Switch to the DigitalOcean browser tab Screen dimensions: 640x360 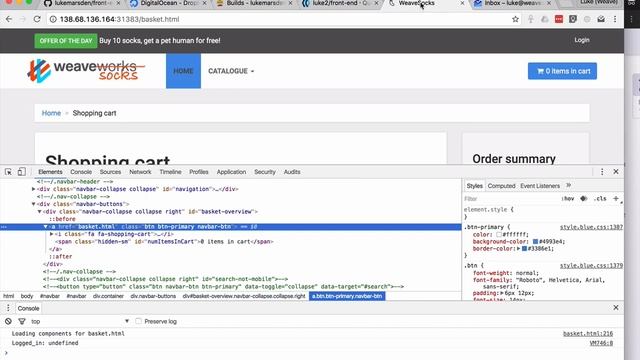pos(167,3)
